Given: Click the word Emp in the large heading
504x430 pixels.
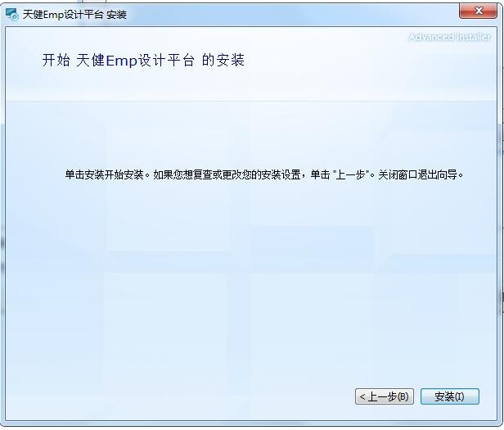Looking at the screenshot, I should pyautogui.click(x=121, y=61).
